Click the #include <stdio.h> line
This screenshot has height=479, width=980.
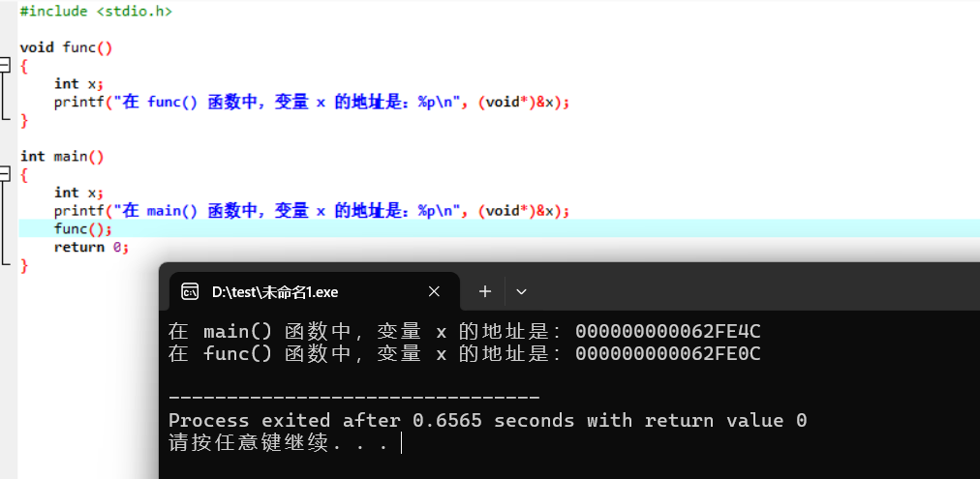click(x=96, y=12)
